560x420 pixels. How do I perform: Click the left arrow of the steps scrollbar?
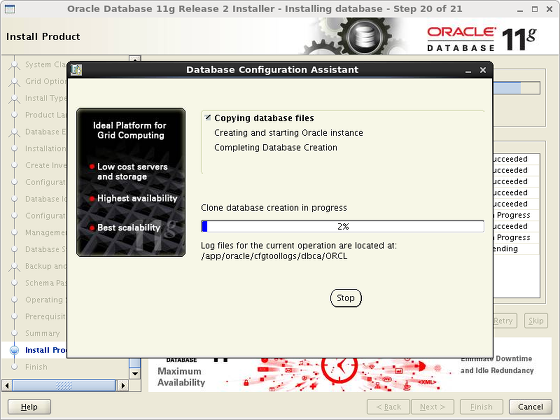[x=7, y=386]
